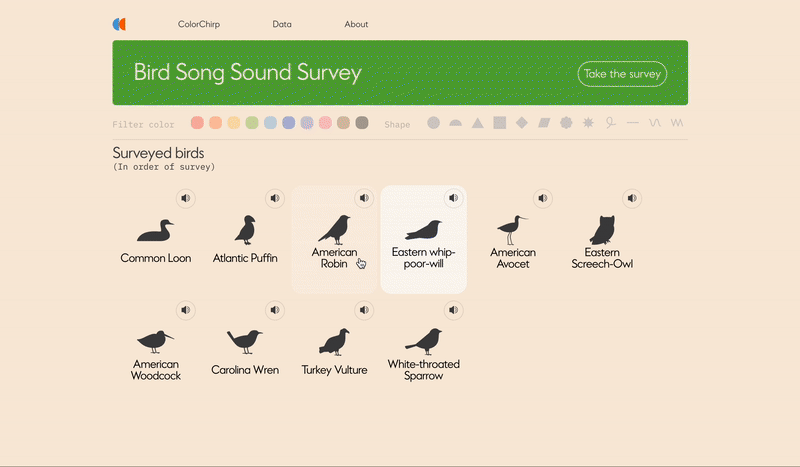Screen dimensions: 800x467
Task: Click the Take the survey button
Action: pyautogui.click(x=622, y=74)
